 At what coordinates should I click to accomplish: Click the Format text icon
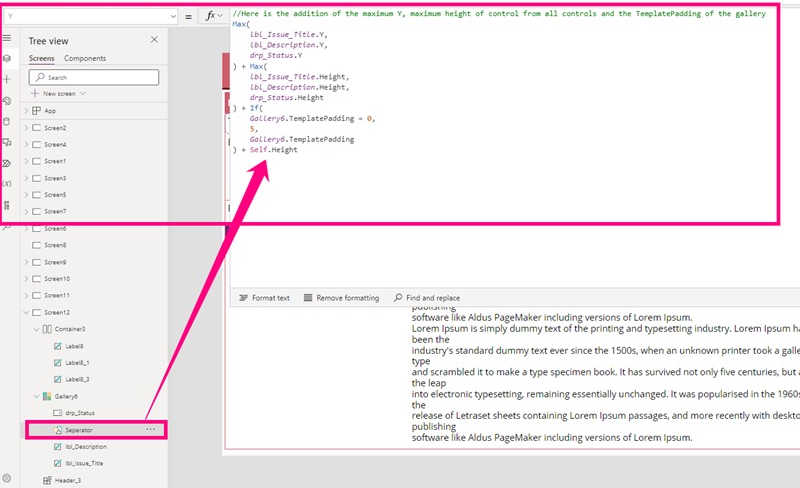(243, 298)
